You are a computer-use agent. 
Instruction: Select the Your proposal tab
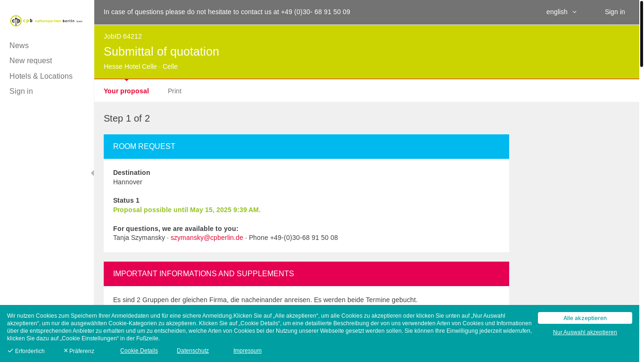coord(126,91)
